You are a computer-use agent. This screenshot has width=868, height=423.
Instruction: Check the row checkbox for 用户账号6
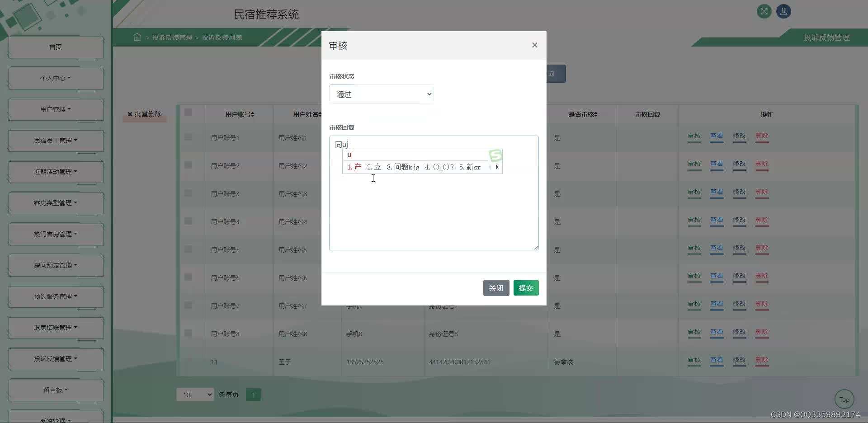coord(188,277)
